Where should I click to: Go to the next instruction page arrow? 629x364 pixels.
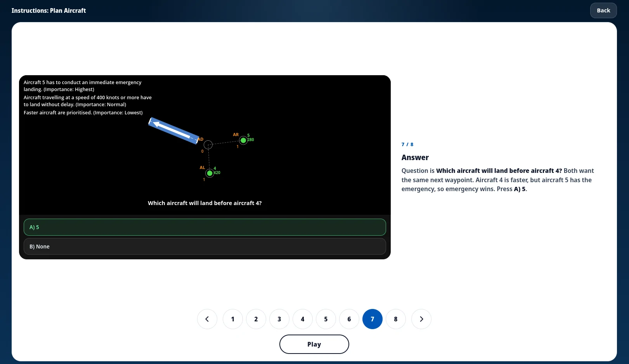click(x=421, y=319)
